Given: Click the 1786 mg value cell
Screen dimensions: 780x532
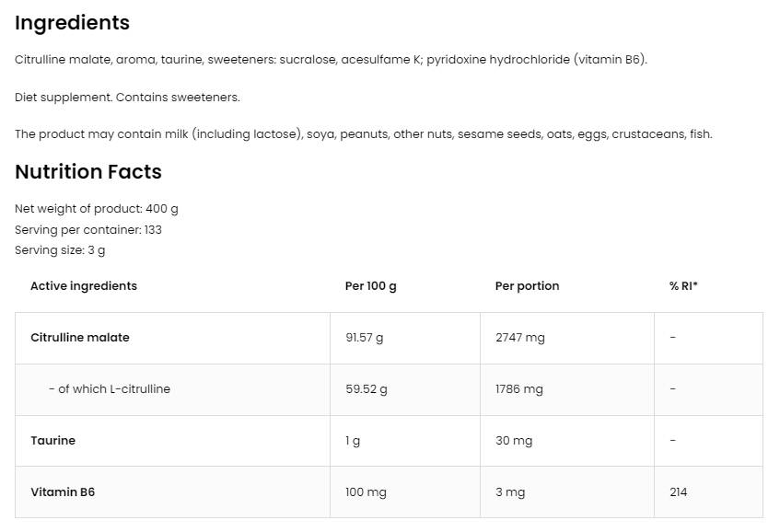Looking at the screenshot, I should 519,389.
